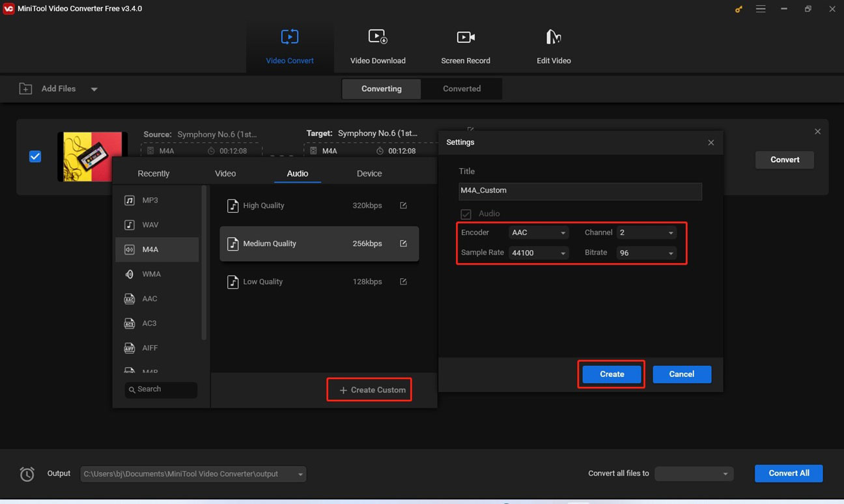
Task: Choose WAV format from the list
Action: [x=157, y=225]
